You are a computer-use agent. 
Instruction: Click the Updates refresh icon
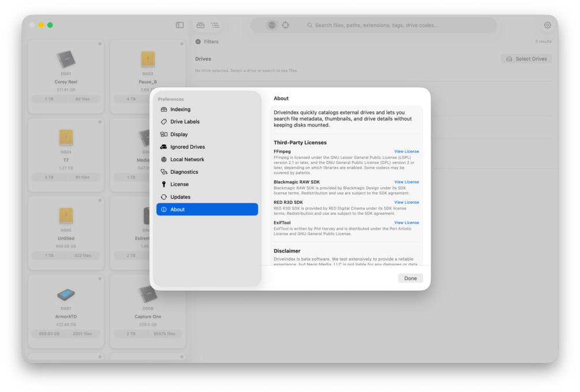click(163, 197)
